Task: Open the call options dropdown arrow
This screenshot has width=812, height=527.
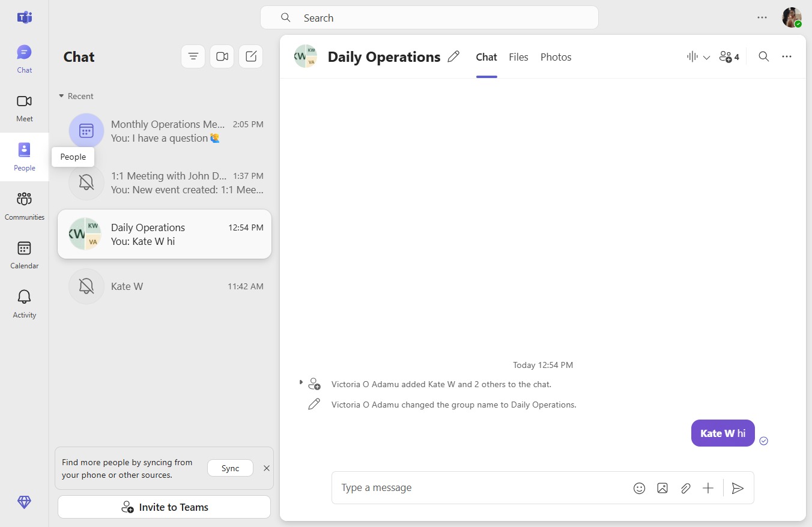Action: [706, 57]
